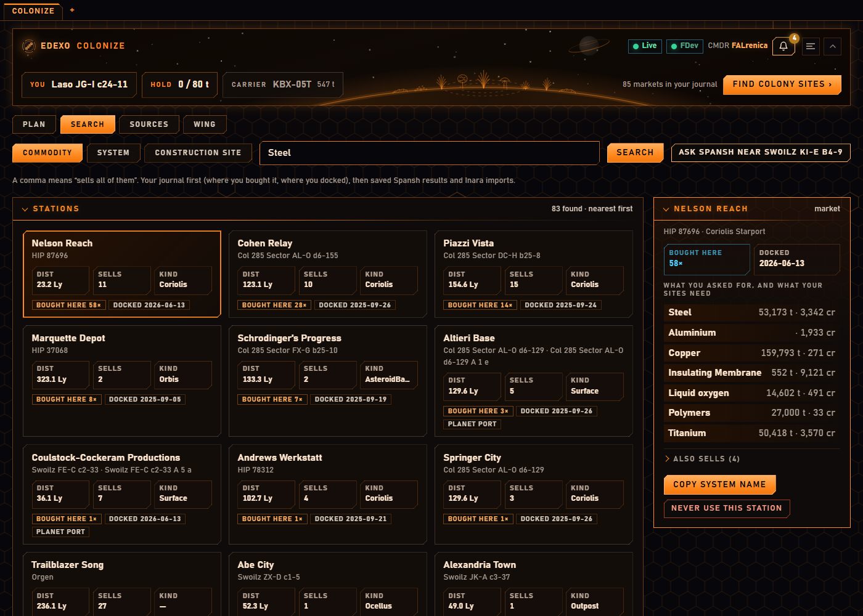Click 83 found · nearest first label
Screen dimensions: 863x616
592,209
